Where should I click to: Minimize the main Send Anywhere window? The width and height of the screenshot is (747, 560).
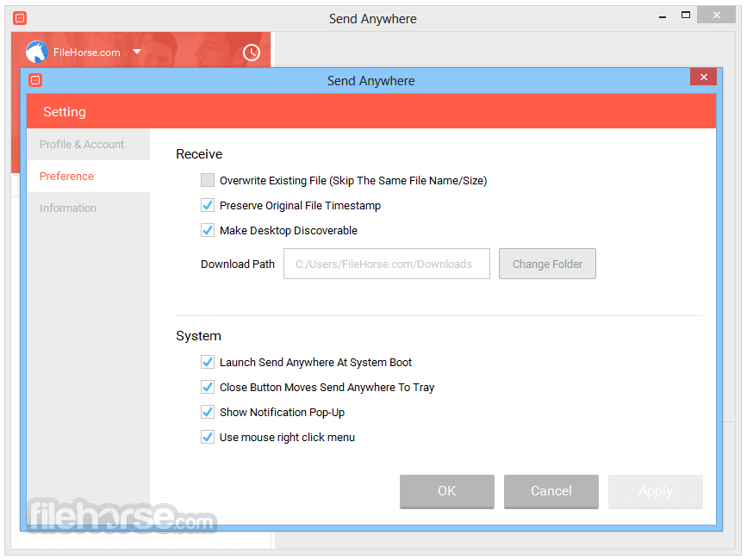(663, 16)
